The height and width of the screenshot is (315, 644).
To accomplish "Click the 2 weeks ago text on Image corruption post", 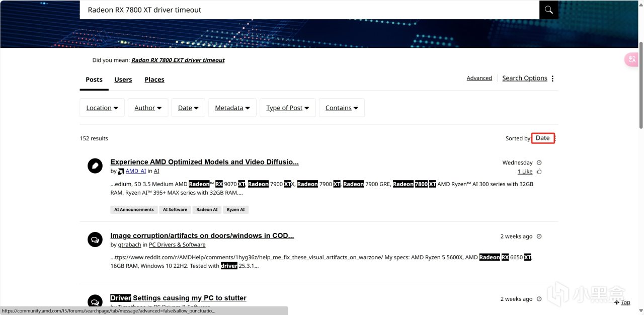I will point(516,237).
